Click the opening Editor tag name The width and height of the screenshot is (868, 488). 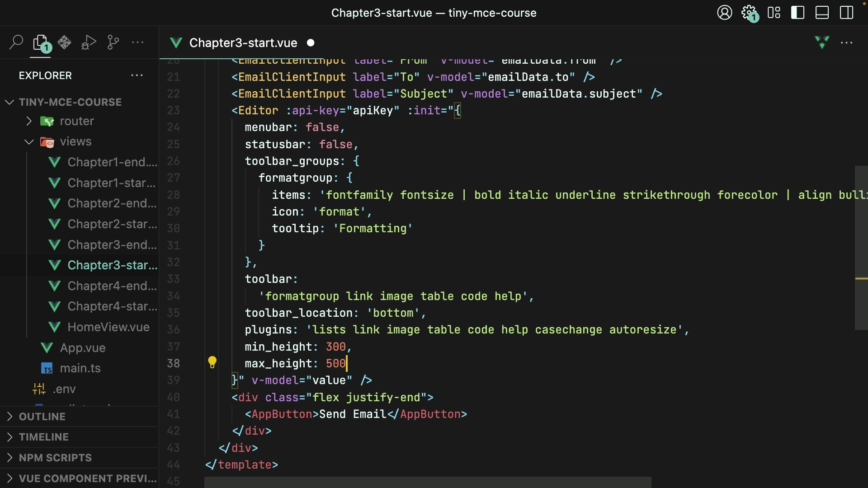[x=258, y=111]
